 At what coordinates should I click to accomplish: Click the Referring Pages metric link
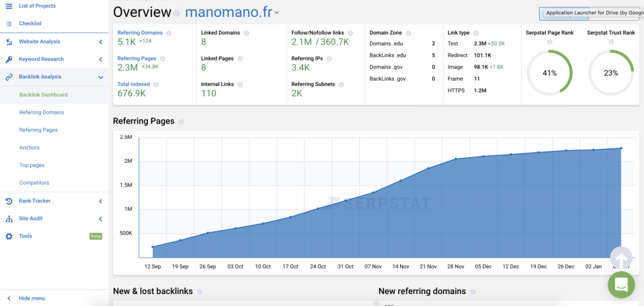click(137, 58)
